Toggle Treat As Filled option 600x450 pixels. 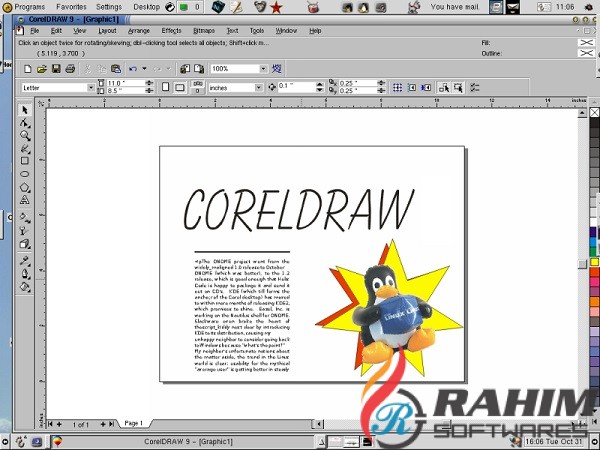(458, 88)
